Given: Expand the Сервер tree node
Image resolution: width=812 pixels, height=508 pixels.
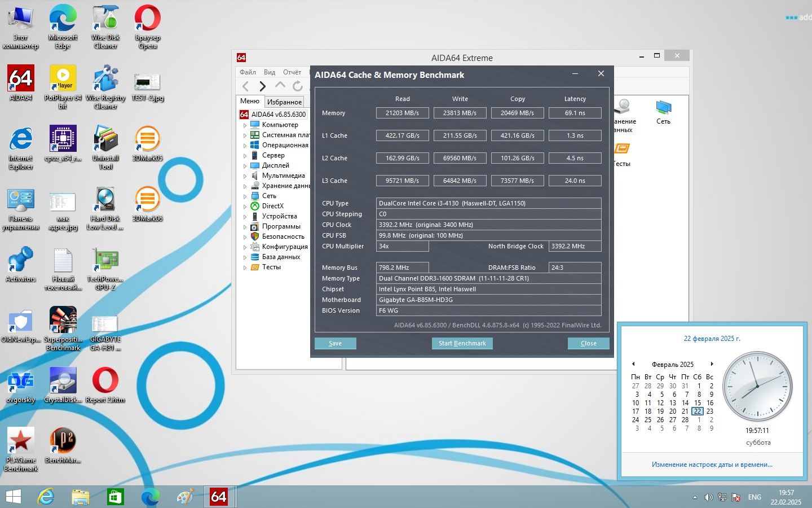Looking at the screenshot, I should point(245,155).
